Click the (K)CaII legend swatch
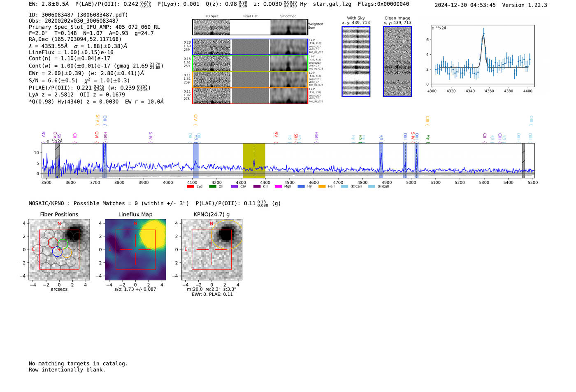This screenshot has width=576, height=392. [344, 187]
